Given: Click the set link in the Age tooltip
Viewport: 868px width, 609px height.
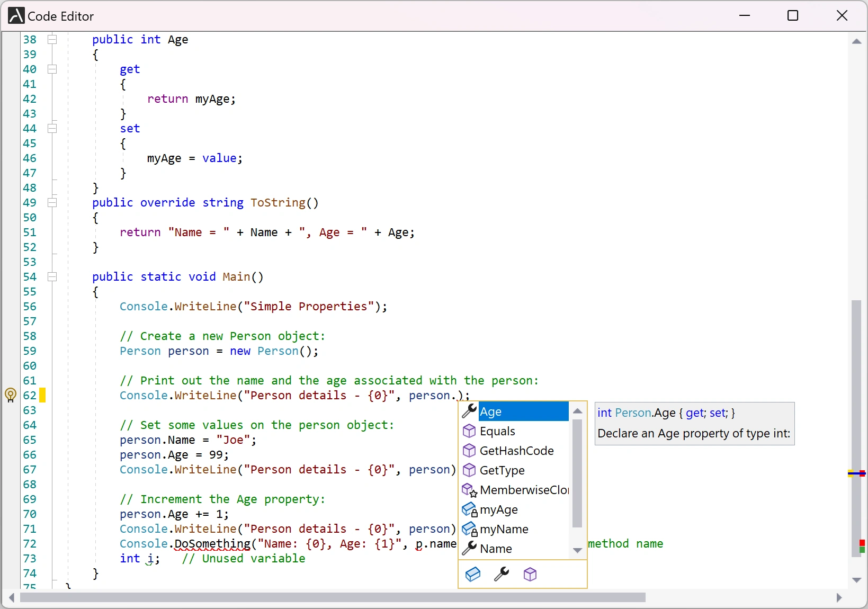Looking at the screenshot, I should tap(718, 413).
